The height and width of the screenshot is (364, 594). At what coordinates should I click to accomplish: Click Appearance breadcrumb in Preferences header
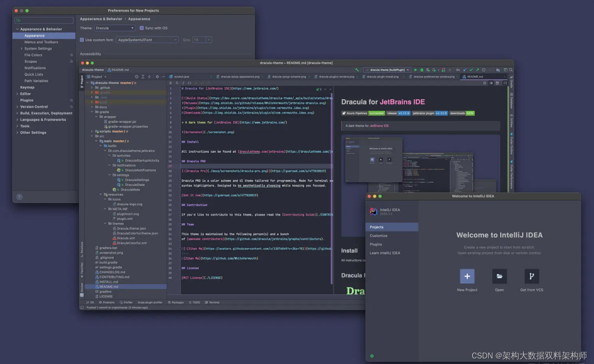pos(139,19)
